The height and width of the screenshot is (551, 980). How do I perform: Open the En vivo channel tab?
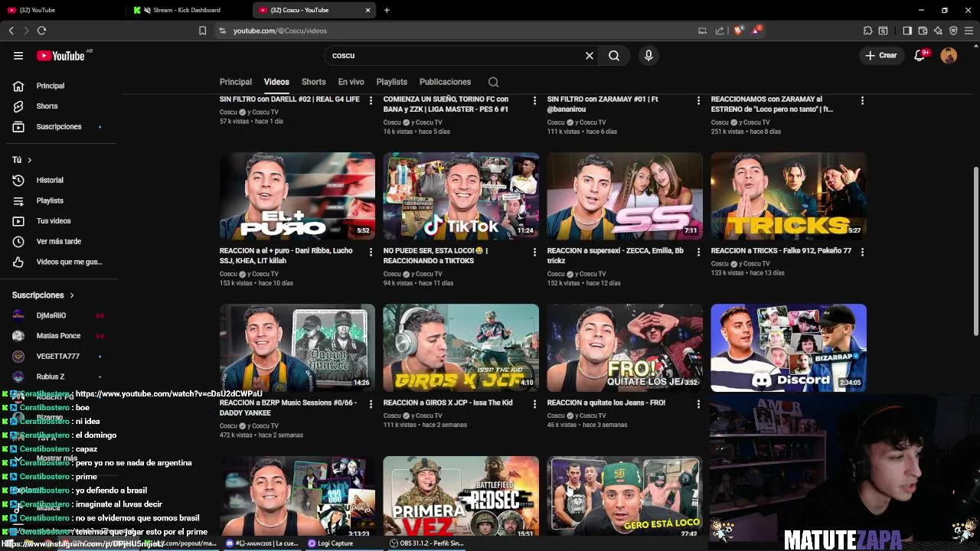point(351,82)
